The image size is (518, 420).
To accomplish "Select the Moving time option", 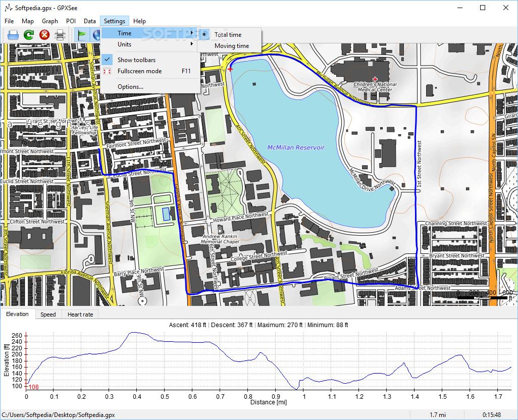I will [x=232, y=46].
